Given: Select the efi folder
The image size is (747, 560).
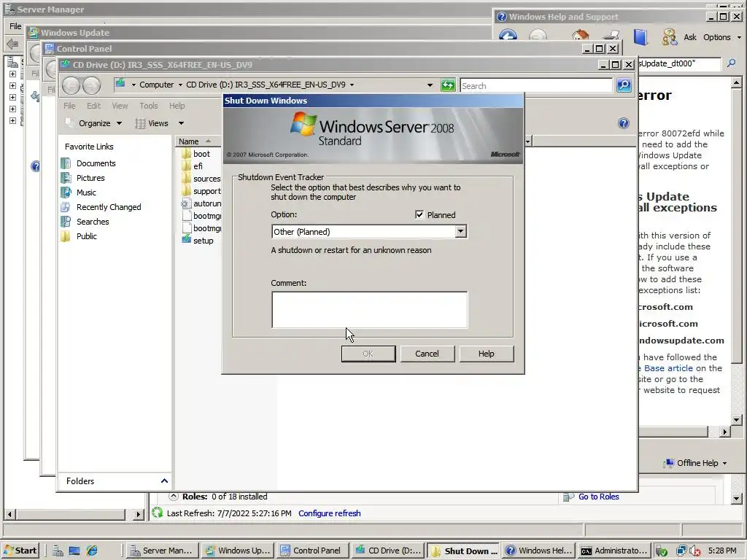Looking at the screenshot, I should point(193,166).
